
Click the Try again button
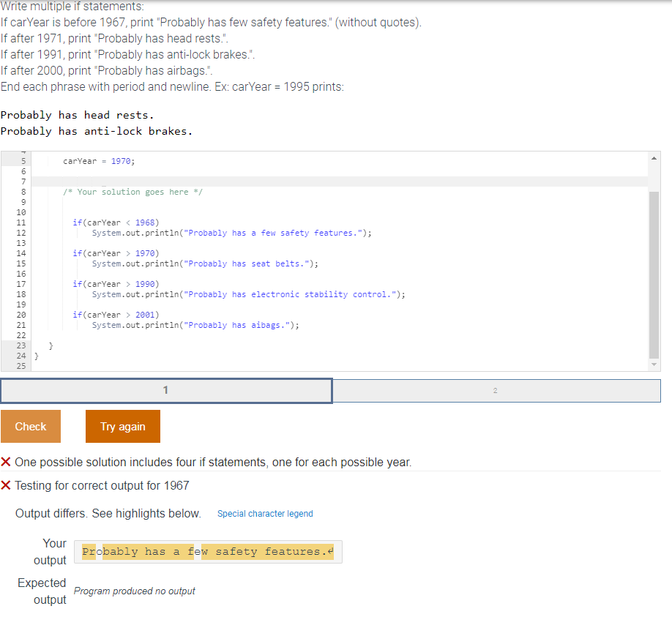point(122,426)
